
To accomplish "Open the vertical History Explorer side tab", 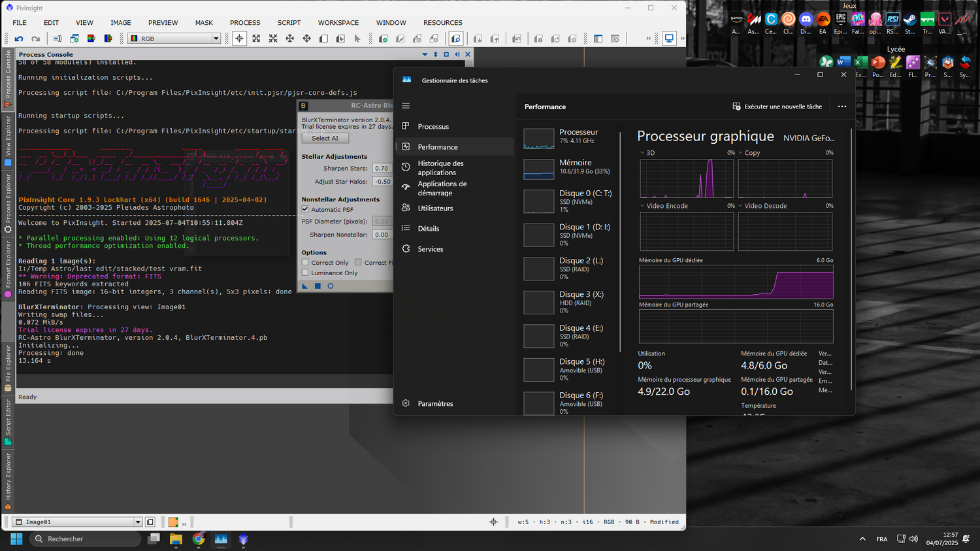I will point(8,480).
